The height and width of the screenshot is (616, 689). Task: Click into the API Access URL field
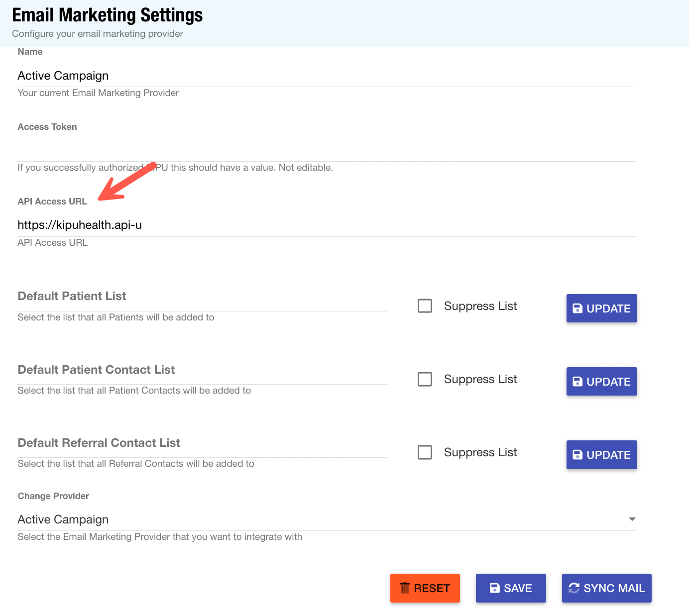[x=326, y=225]
